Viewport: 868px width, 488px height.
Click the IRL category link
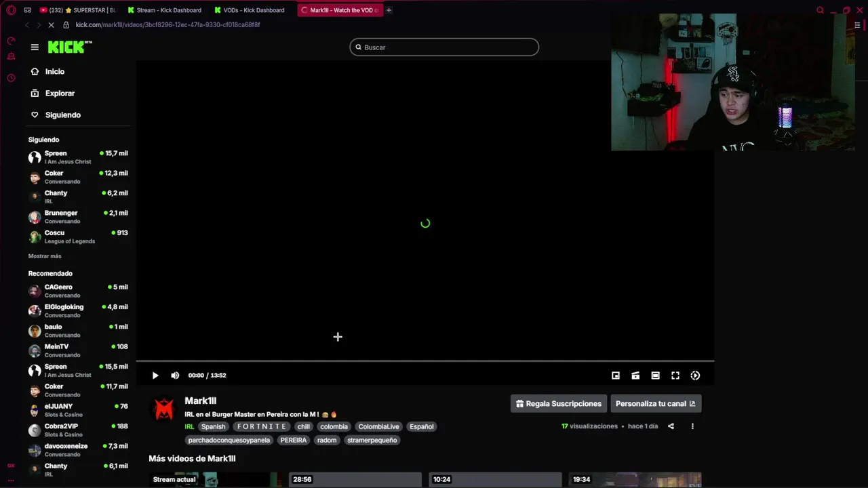(189, 426)
